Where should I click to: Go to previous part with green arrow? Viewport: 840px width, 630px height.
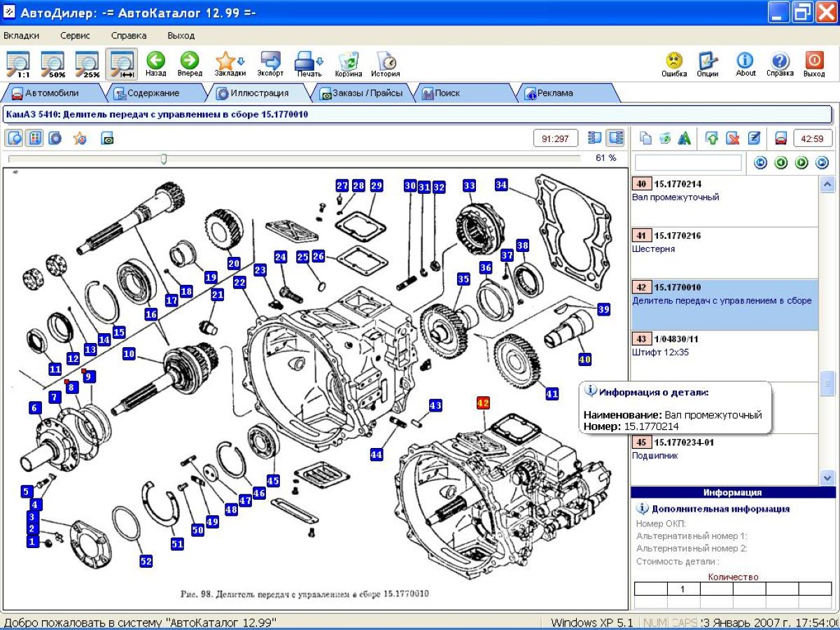(x=781, y=163)
